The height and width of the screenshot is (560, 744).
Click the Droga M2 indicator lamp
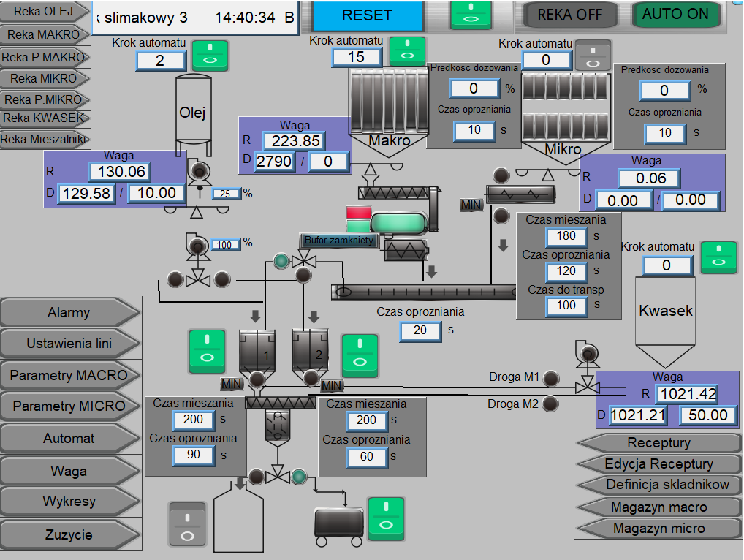click(550, 404)
